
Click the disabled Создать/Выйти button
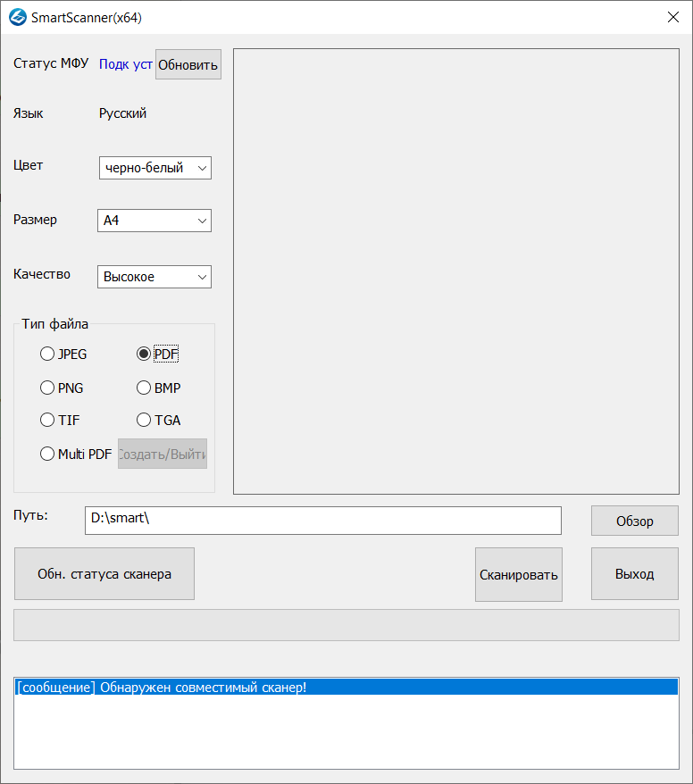coord(163,454)
